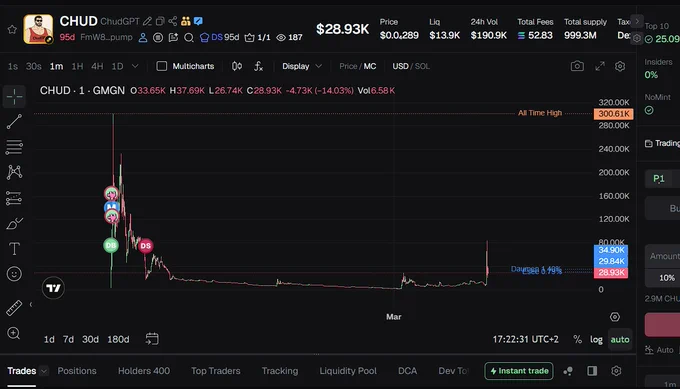Click the red DS marker on chart
The height and width of the screenshot is (389, 680).
145,246
